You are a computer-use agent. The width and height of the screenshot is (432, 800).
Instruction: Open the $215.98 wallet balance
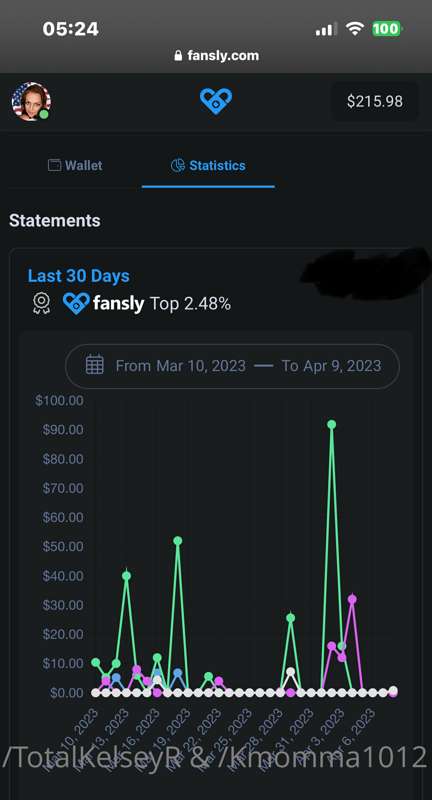[374, 102]
